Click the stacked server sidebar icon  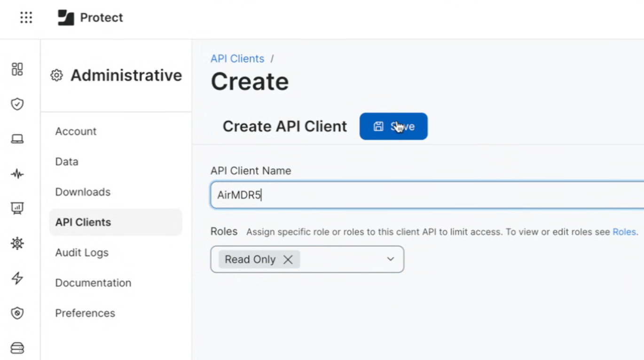coord(17,348)
